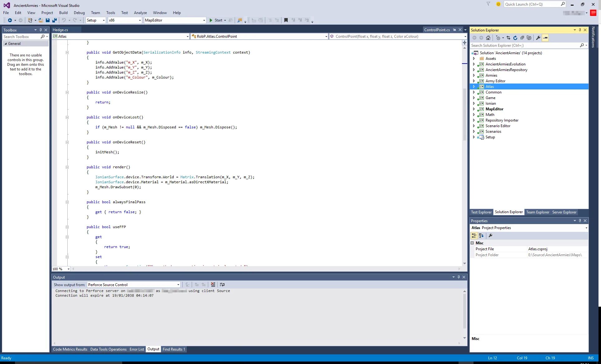Click the Start debugging play button
601x364 pixels.
point(211,20)
